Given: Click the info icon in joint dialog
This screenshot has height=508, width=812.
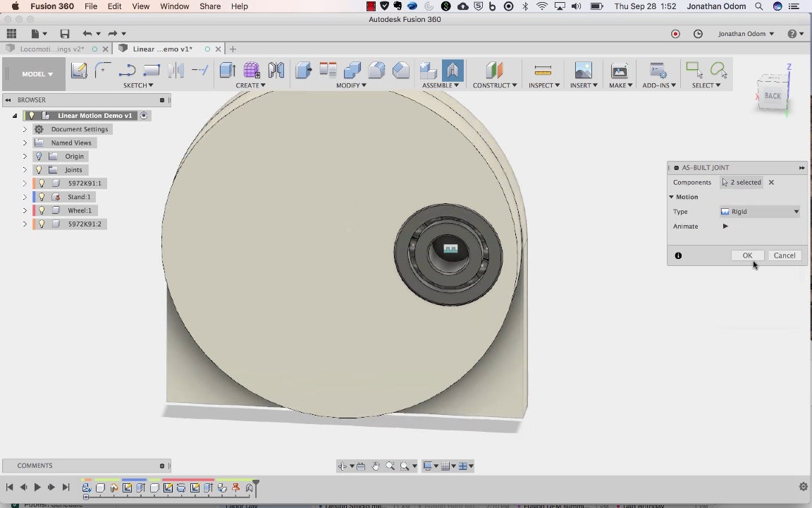Looking at the screenshot, I should click(678, 255).
